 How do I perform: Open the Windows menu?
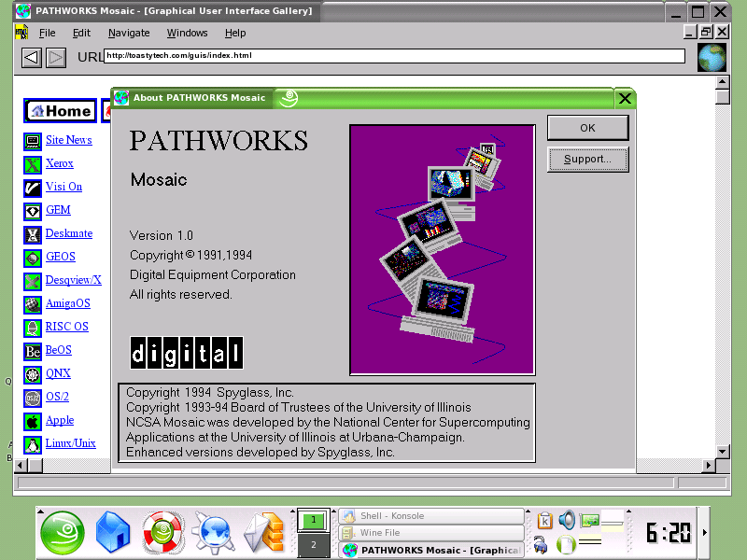[x=187, y=33]
